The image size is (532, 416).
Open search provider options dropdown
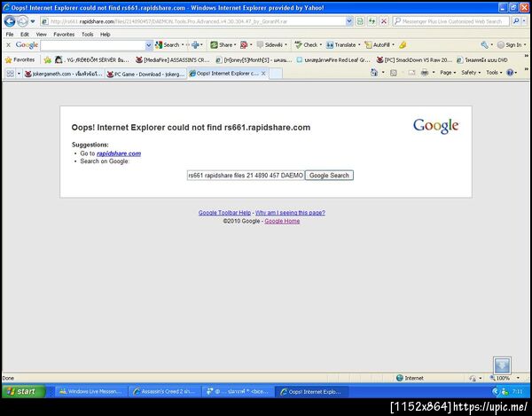point(524,21)
